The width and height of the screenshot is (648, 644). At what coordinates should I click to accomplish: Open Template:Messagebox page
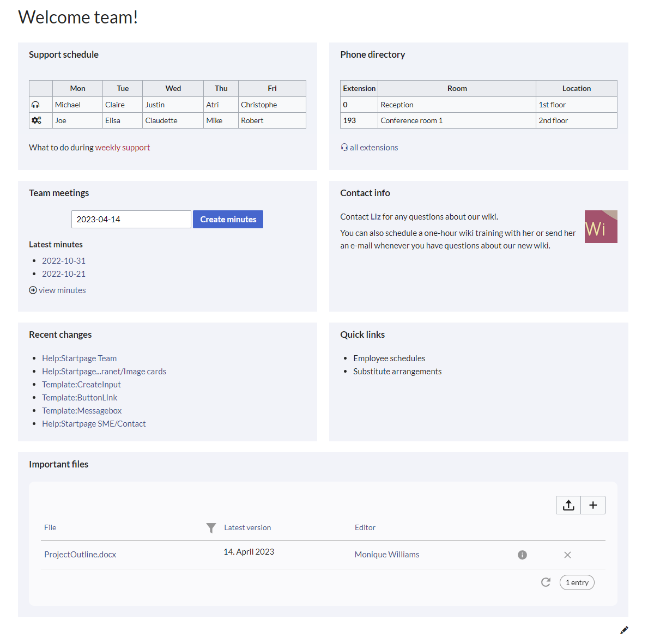82,411
